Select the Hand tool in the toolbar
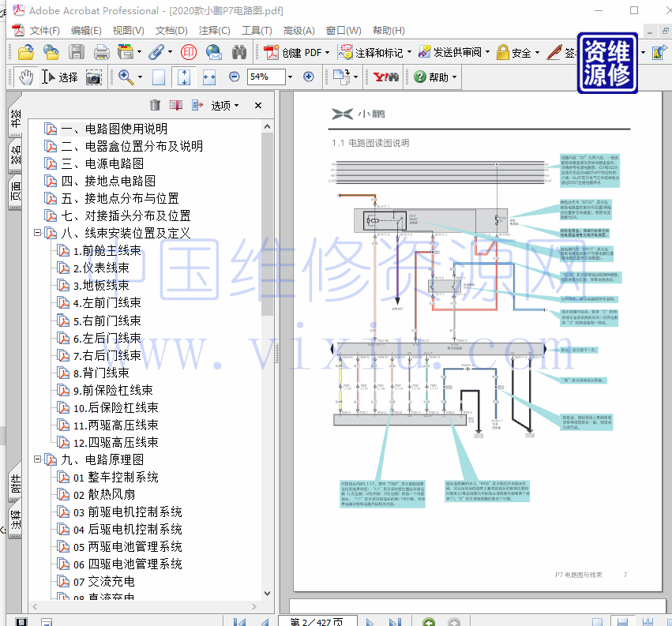This screenshot has height=626, width=672. click(x=26, y=77)
